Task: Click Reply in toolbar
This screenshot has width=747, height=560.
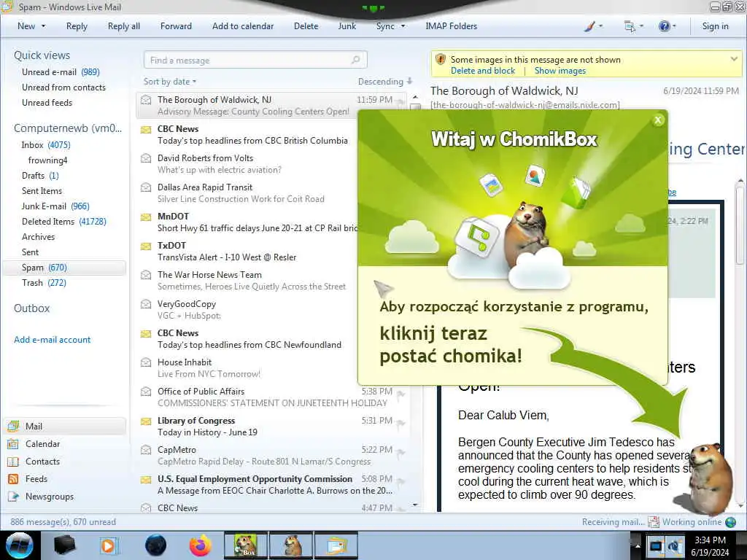Action: tap(77, 26)
